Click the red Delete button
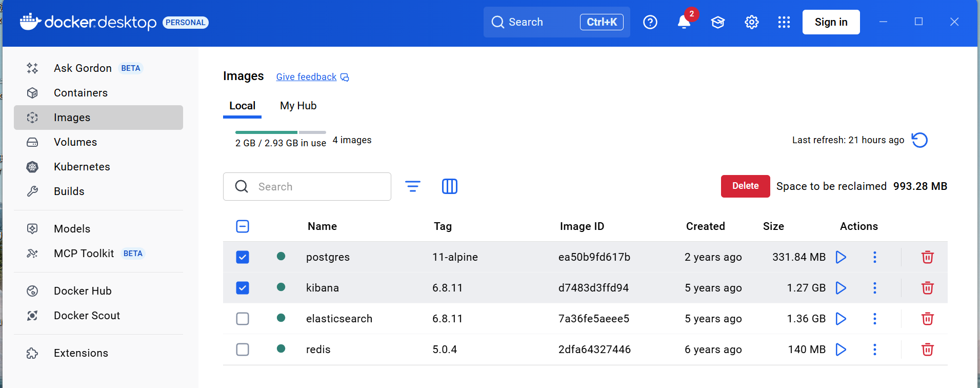This screenshot has width=980, height=388. (746, 186)
